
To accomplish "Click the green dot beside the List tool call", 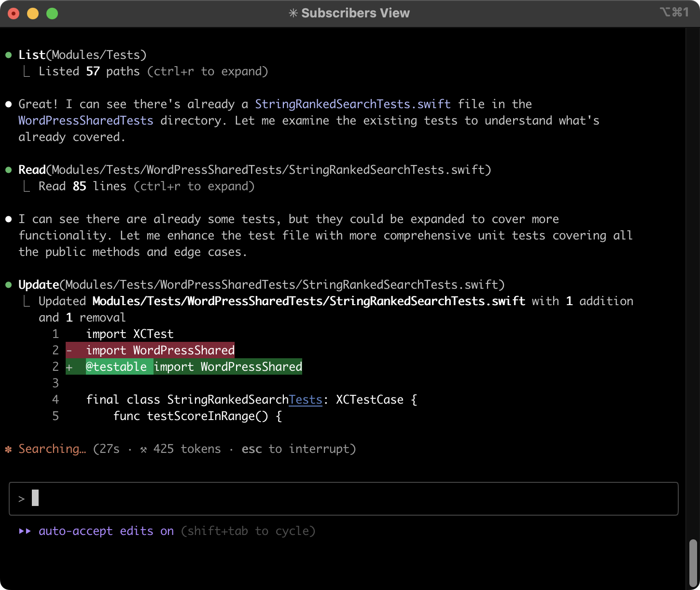I will point(8,55).
